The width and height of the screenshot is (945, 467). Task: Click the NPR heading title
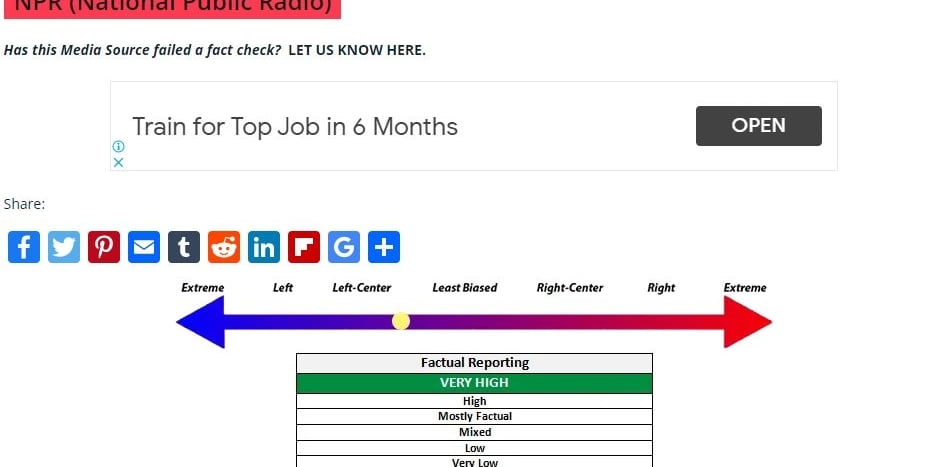pos(172,6)
